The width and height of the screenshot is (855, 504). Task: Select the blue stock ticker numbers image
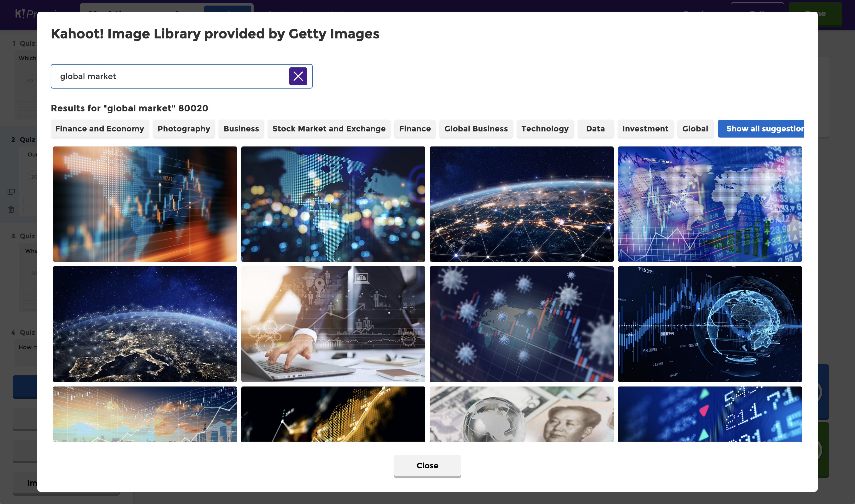710,414
